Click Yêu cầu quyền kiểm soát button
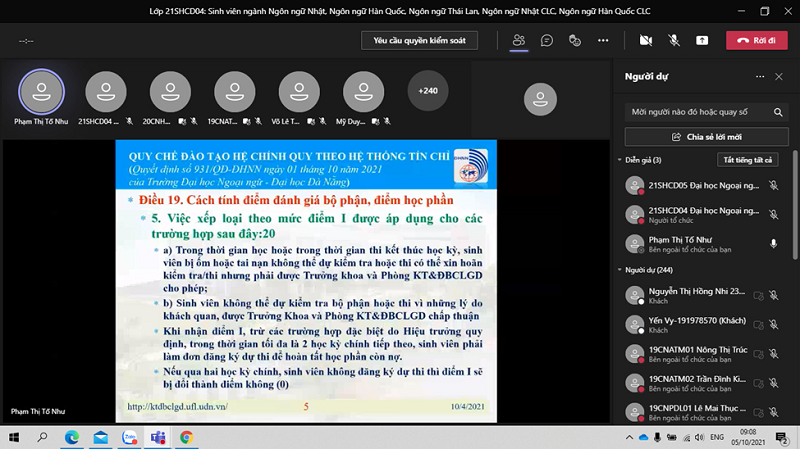The width and height of the screenshot is (800, 449). (x=419, y=40)
